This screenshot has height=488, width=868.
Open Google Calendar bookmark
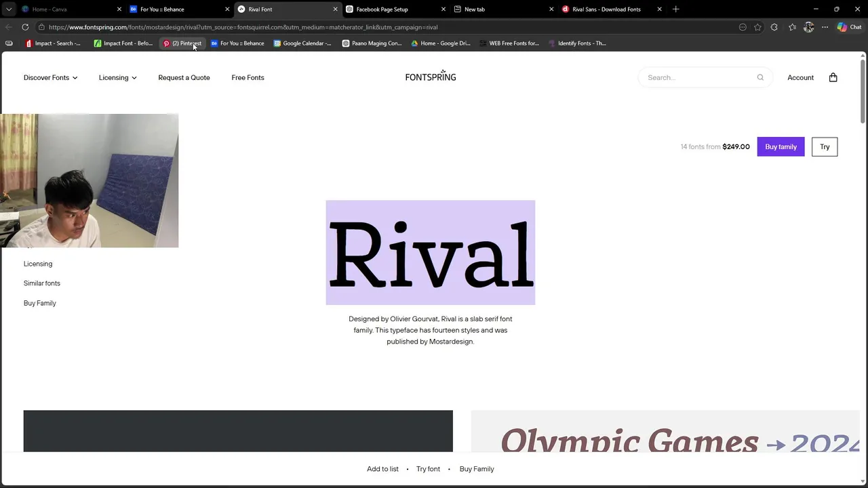coord(302,43)
